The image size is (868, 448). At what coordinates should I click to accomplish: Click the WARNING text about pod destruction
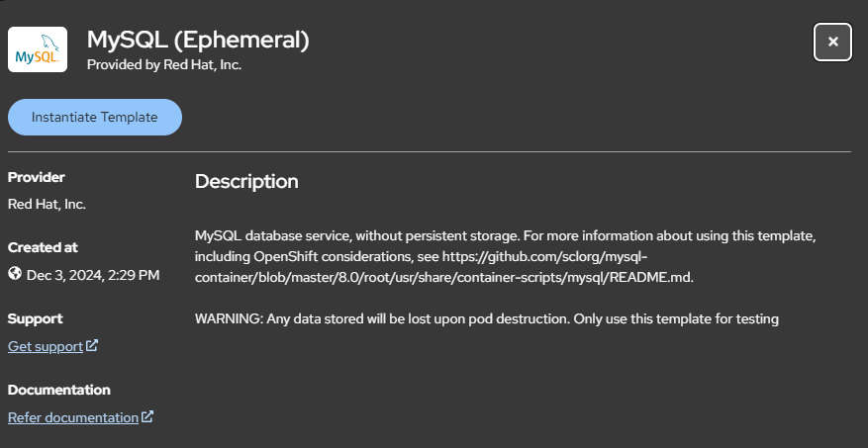point(487,319)
